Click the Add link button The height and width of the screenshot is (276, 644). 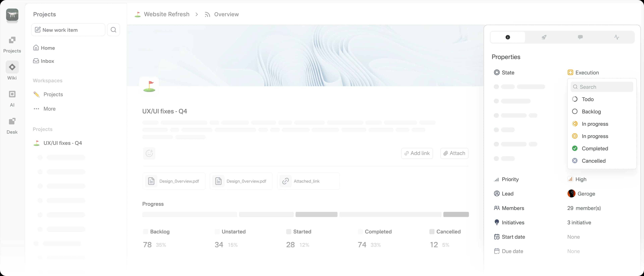(x=417, y=153)
